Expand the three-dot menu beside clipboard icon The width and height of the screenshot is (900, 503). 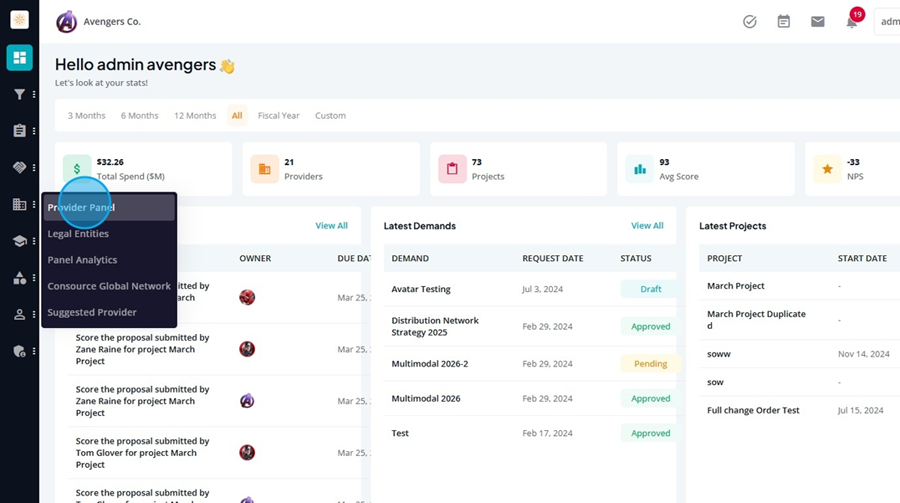(x=34, y=131)
